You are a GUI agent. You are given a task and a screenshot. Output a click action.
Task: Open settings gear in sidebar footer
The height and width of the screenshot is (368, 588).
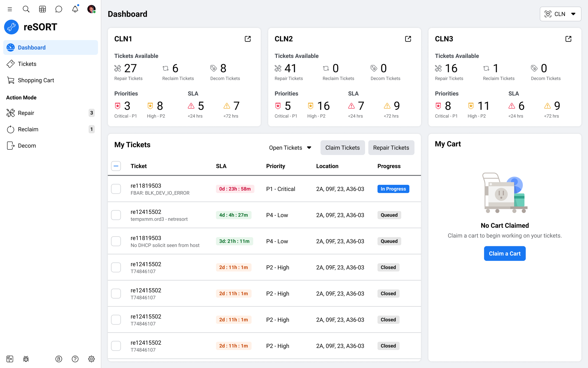(x=91, y=359)
